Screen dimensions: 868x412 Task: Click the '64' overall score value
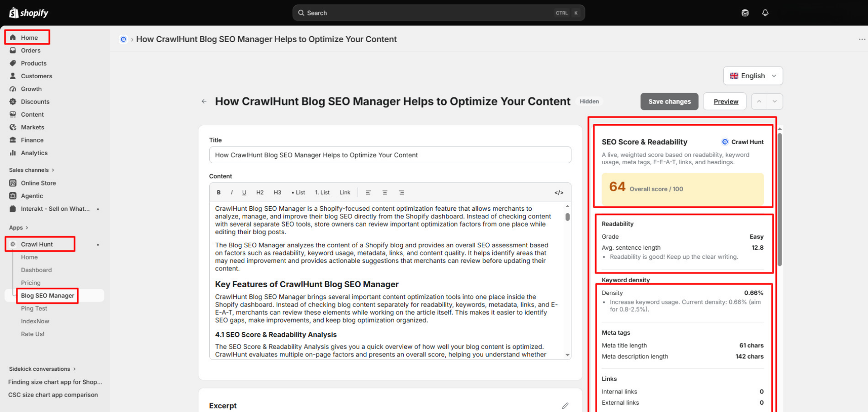[617, 187]
